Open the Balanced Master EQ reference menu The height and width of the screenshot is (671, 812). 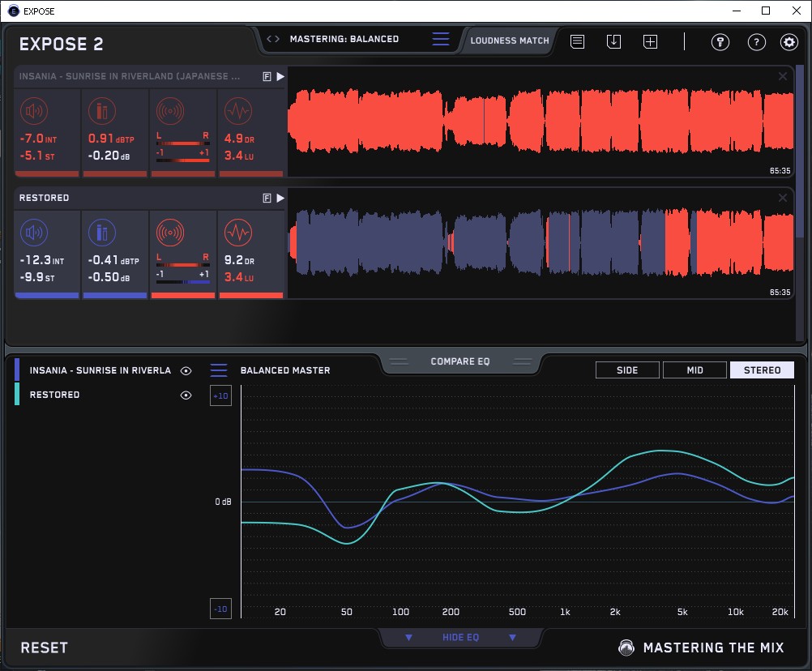pos(219,370)
